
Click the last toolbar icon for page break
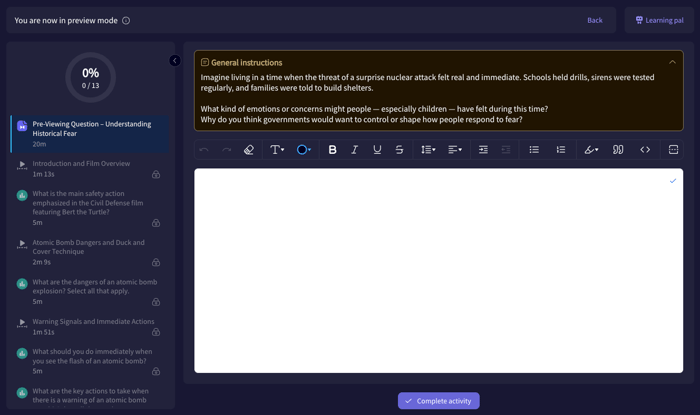coord(673,150)
